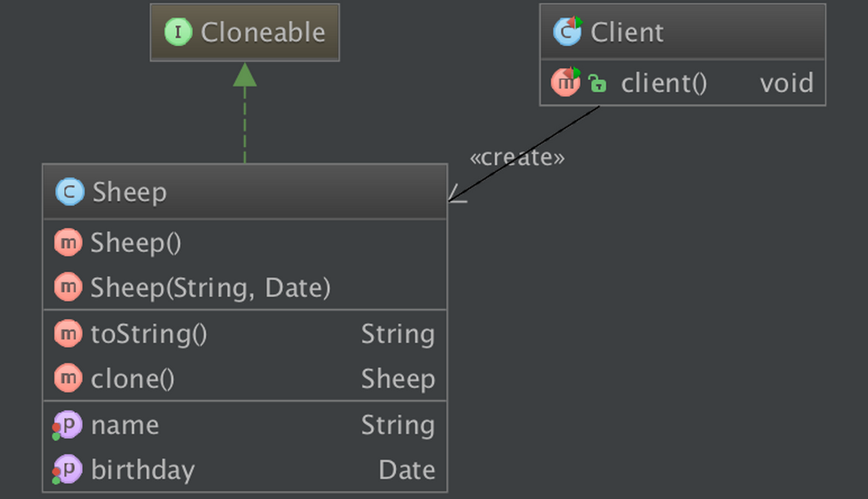The image size is (868, 499).
Task: Click the green unlocked padlock icon
Action: (597, 83)
